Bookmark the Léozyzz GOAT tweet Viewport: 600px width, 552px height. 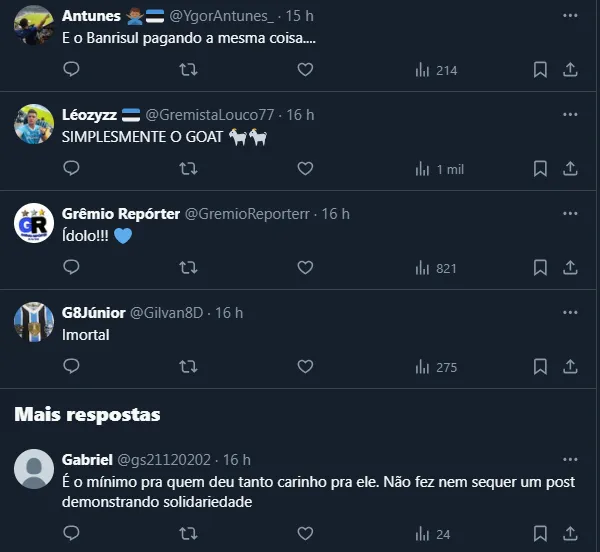[x=540, y=169]
